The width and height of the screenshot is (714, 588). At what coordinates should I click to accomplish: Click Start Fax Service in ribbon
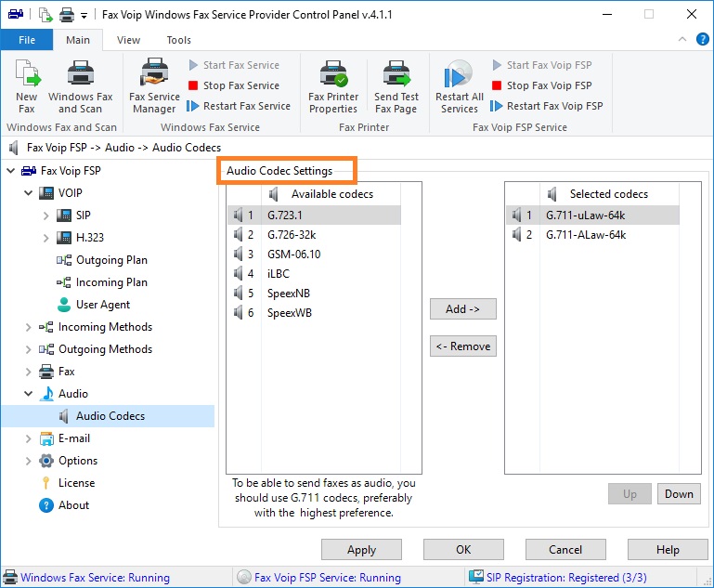coord(234,65)
